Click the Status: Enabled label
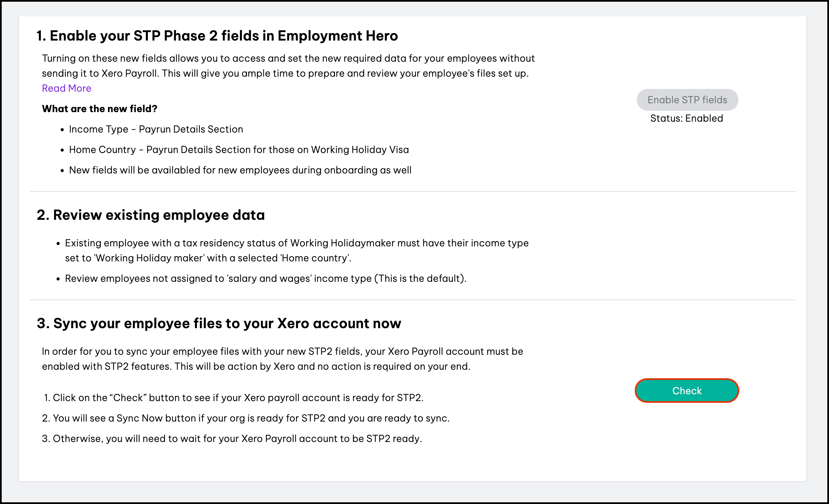The image size is (829, 504). pos(686,118)
